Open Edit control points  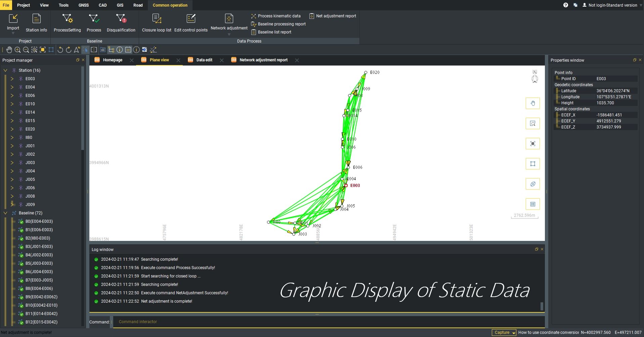[191, 23]
